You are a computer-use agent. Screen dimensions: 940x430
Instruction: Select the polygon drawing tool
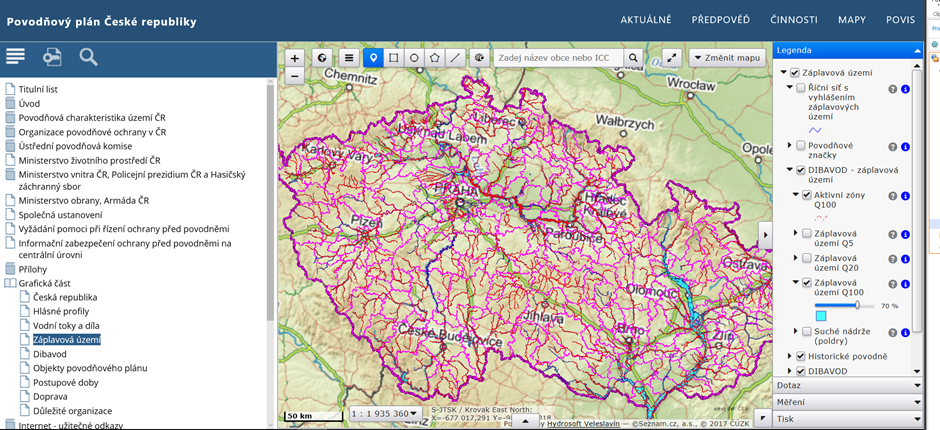tap(435, 58)
